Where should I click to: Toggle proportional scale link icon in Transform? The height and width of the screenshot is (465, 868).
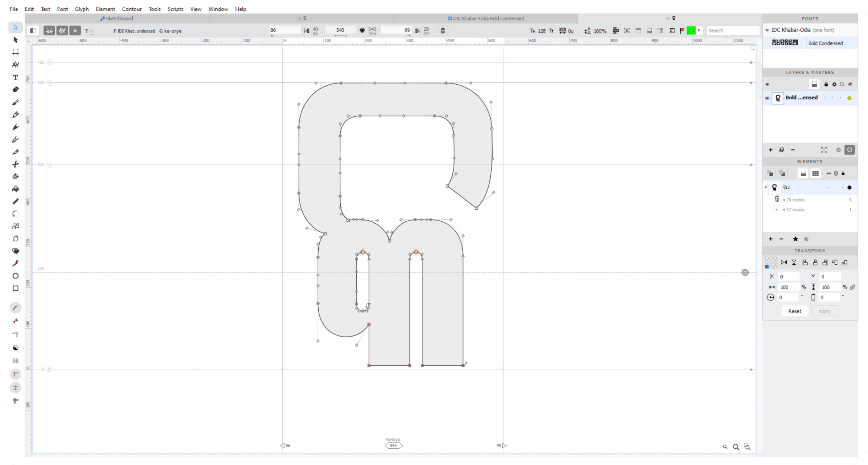(x=852, y=287)
